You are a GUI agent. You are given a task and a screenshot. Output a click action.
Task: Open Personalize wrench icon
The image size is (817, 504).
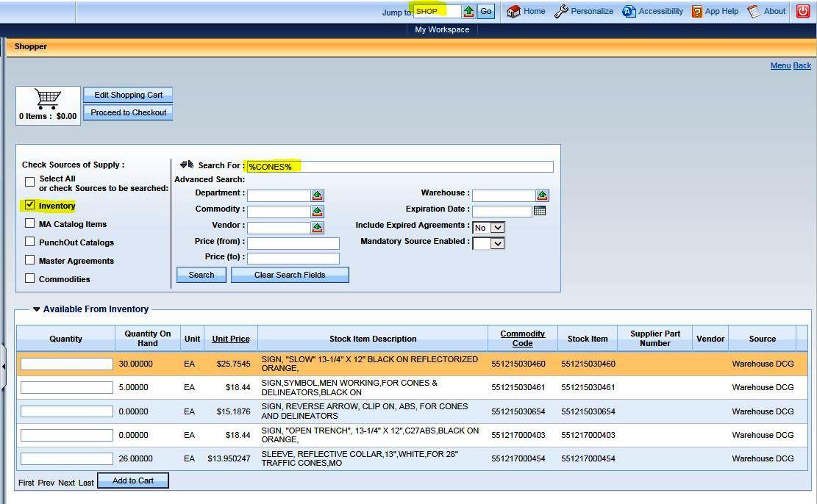[561, 11]
